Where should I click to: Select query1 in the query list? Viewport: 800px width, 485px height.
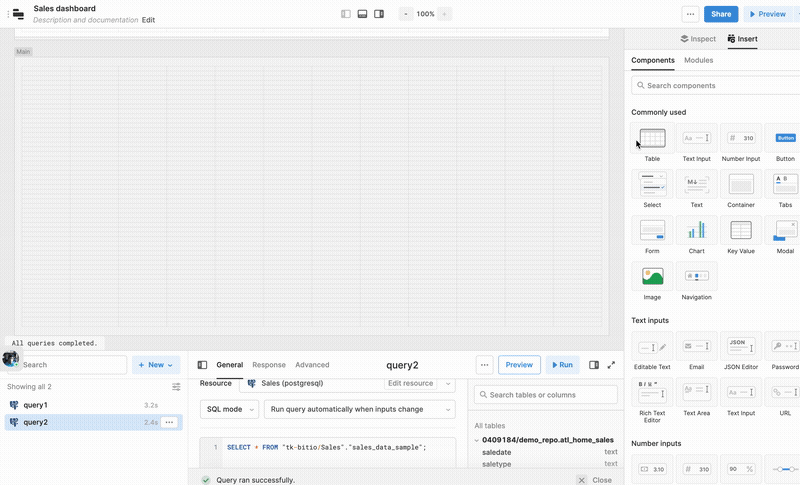pos(93,405)
